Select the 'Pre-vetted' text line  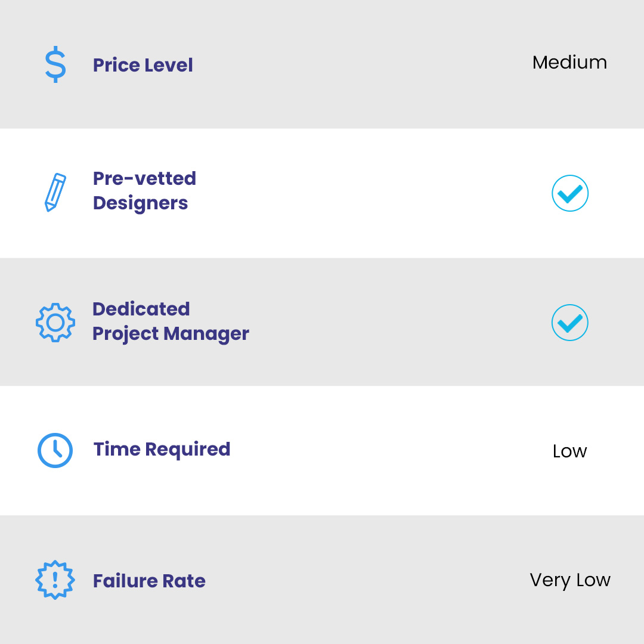click(x=144, y=178)
